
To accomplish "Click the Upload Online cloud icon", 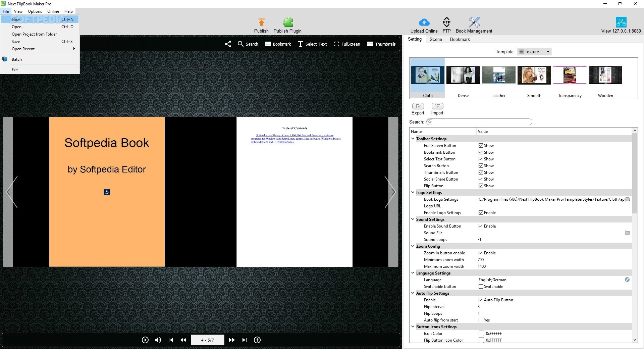I will 424,22.
